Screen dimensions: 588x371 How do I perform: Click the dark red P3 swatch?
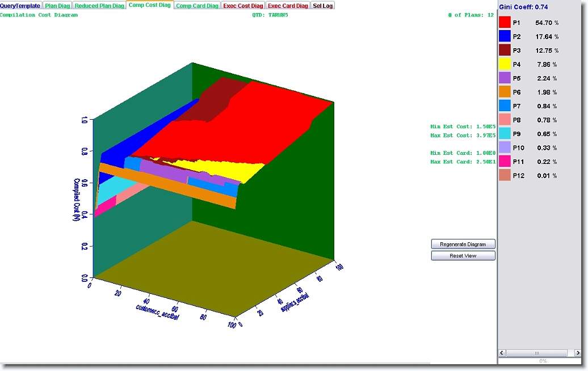click(x=505, y=50)
